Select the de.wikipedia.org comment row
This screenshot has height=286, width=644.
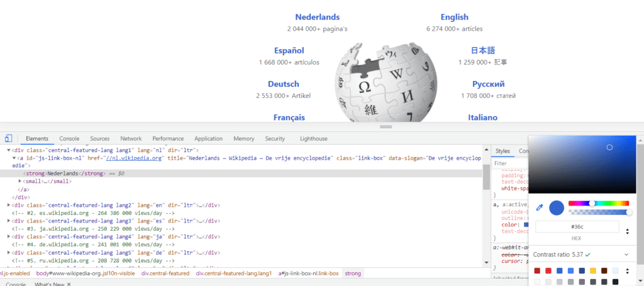point(93,244)
